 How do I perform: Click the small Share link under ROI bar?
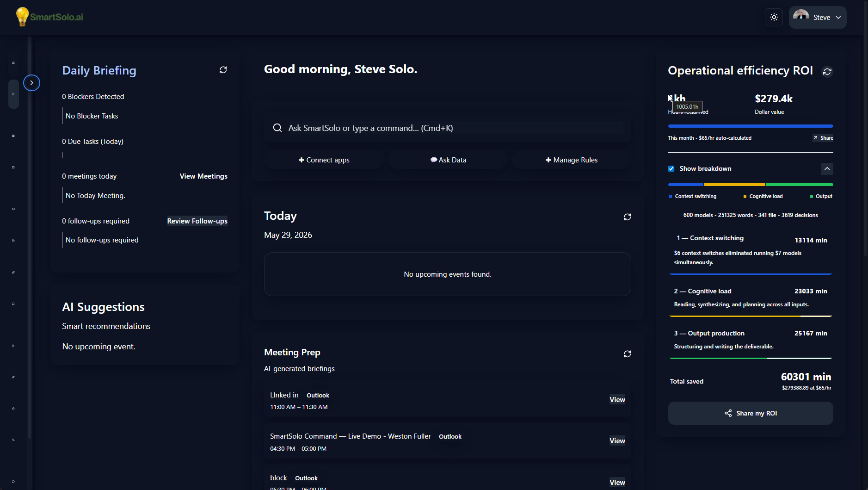coord(823,138)
